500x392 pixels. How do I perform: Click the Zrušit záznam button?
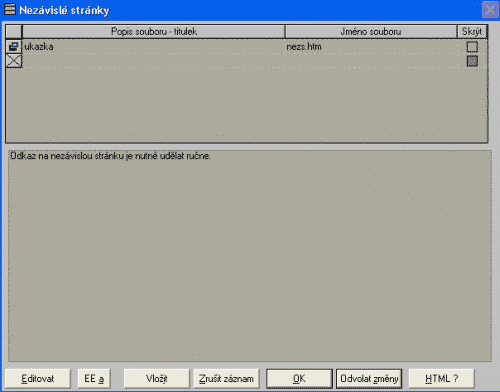click(x=226, y=379)
